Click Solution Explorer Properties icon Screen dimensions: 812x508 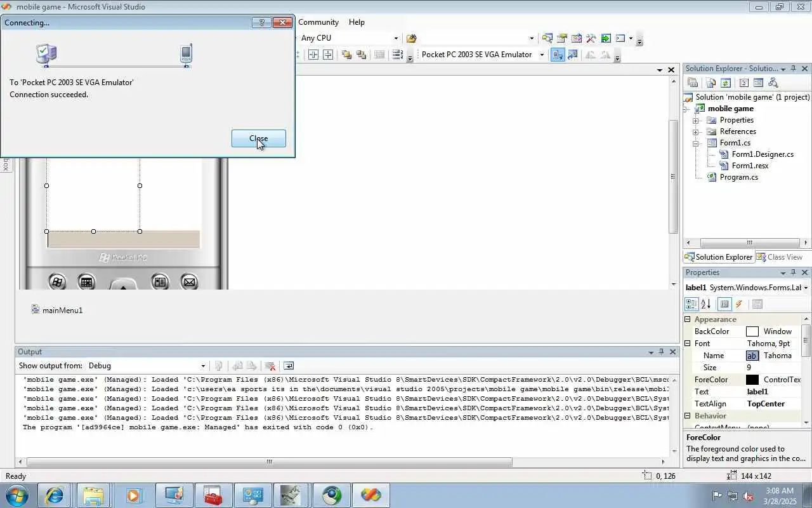tap(693, 83)
